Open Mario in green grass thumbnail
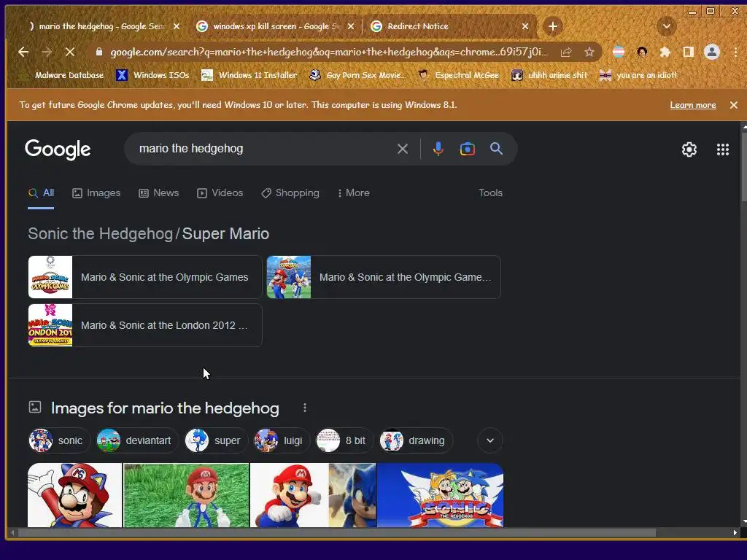 click(186, 495)
